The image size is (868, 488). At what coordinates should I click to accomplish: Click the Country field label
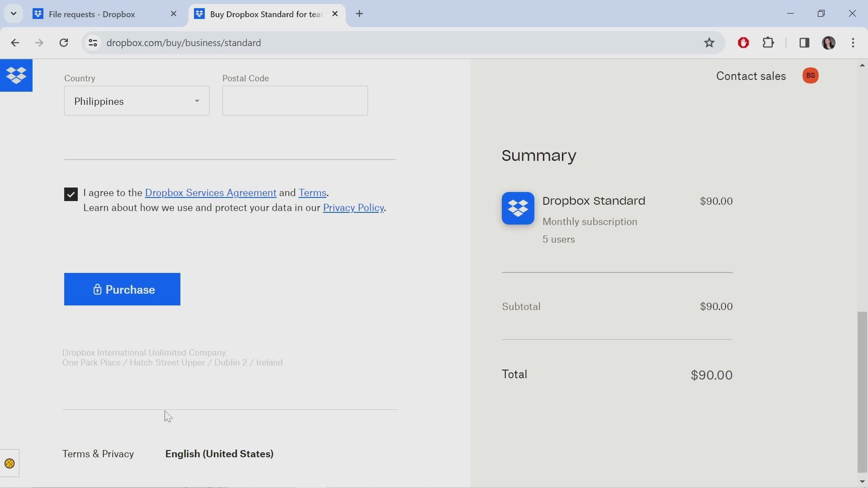pos(80,78)
